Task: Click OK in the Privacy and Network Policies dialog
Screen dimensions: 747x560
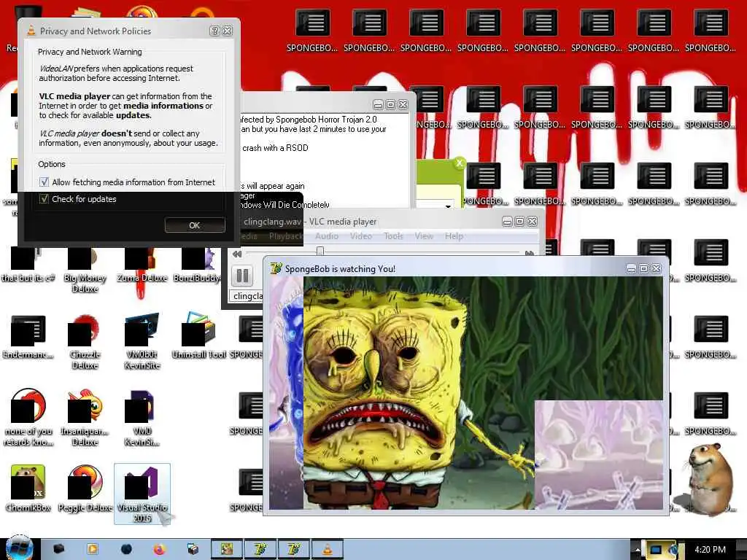Action: click(195, 225)
